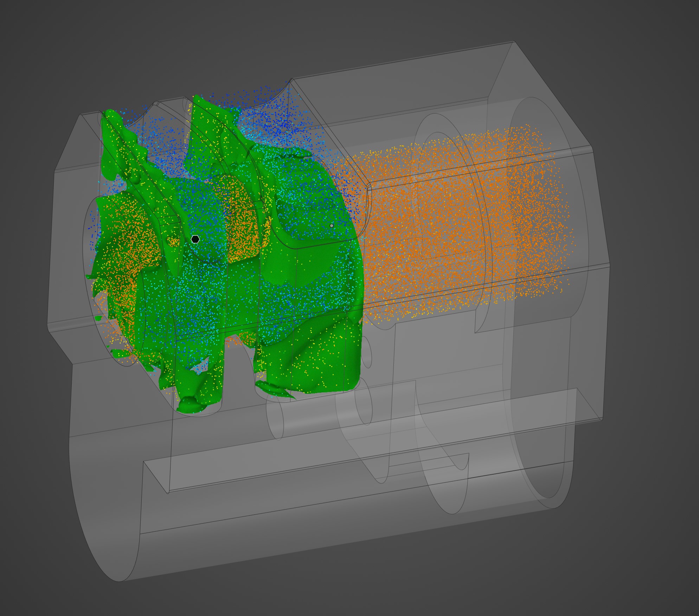Select the small gray circular marker

point(332,226)
